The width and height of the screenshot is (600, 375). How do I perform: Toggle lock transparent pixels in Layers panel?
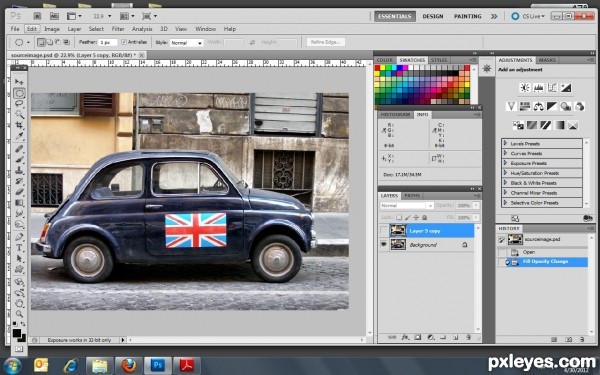click(399, 217)
